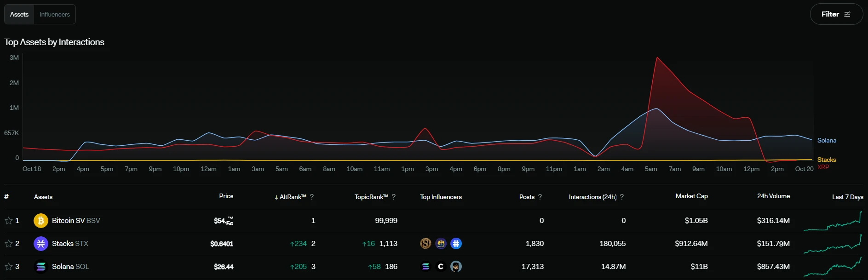Click the Solana chart legend label
Image resolution: width=868 pixels, height=280 pixels.
pyautogui.click(x=827, y=140)
